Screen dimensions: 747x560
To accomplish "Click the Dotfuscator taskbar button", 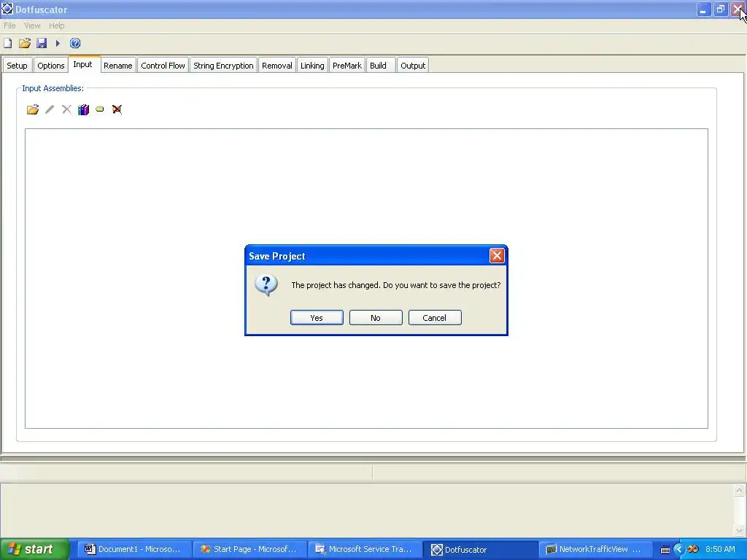I will pos(480,549).
